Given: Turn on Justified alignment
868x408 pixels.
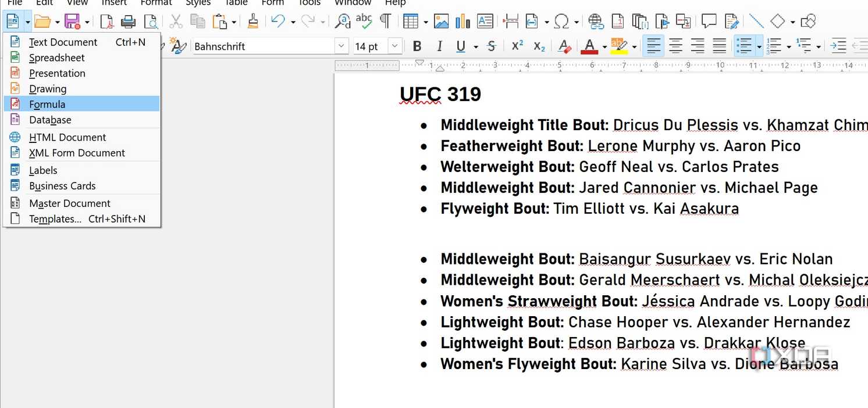Looking at the screenshot, I should click(x=720, y=46).
